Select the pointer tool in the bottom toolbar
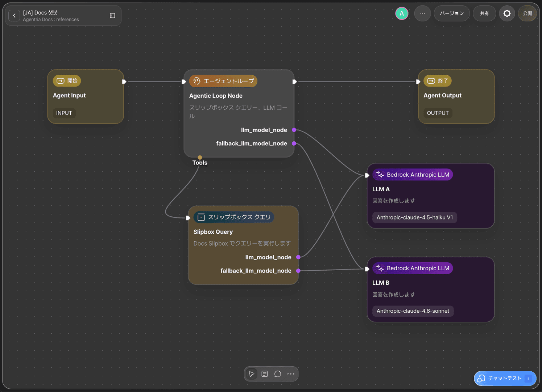542x392 pixels. click(252, 374)
